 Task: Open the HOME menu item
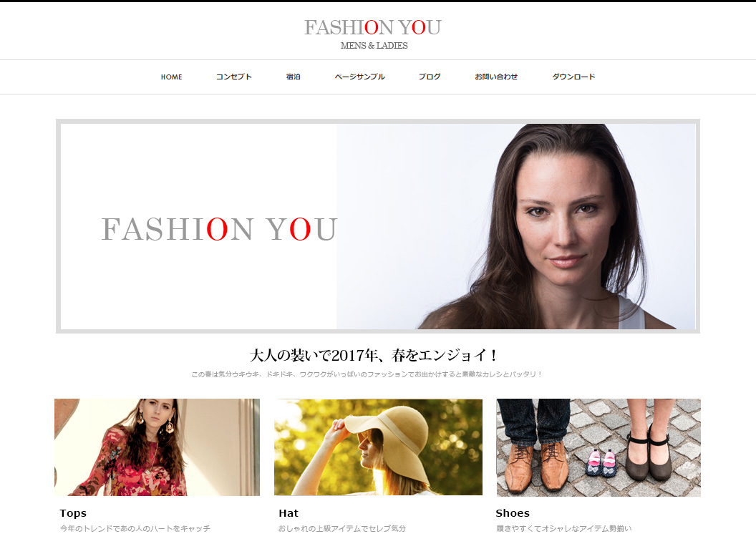click(172, 77)
